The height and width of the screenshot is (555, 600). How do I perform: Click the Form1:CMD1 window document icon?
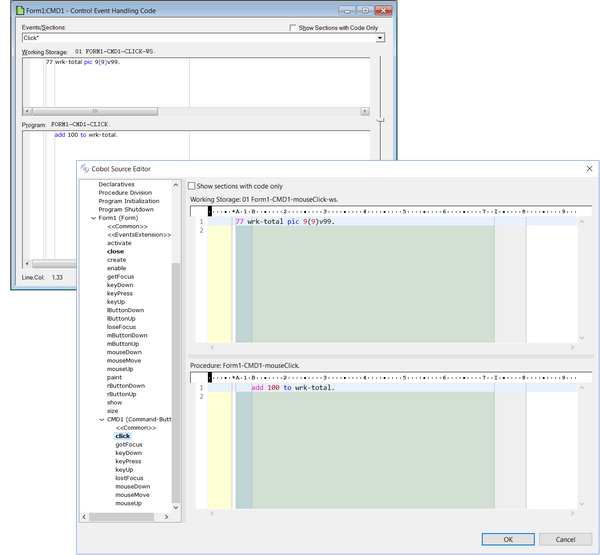click(x=20, y=10)
